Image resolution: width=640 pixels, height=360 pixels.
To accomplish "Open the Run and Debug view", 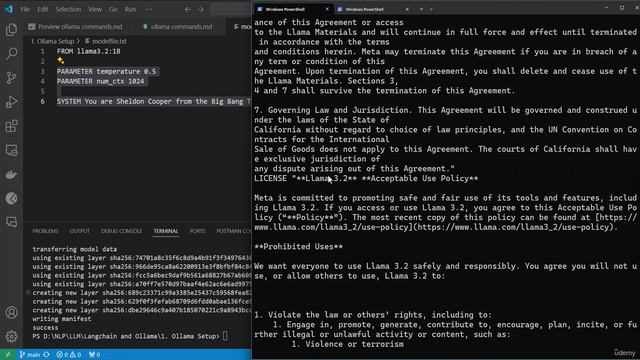I will 11,102.
